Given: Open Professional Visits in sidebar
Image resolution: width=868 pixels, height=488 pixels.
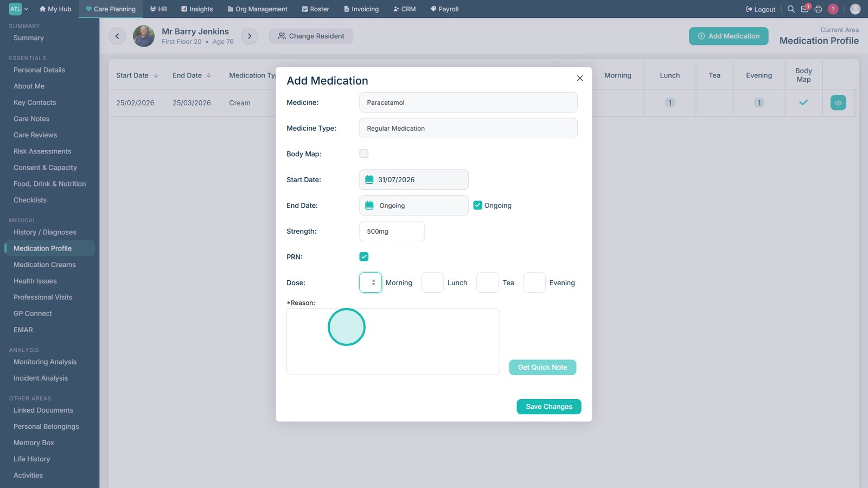Looking at the screenshot, I should click(43, 297).
